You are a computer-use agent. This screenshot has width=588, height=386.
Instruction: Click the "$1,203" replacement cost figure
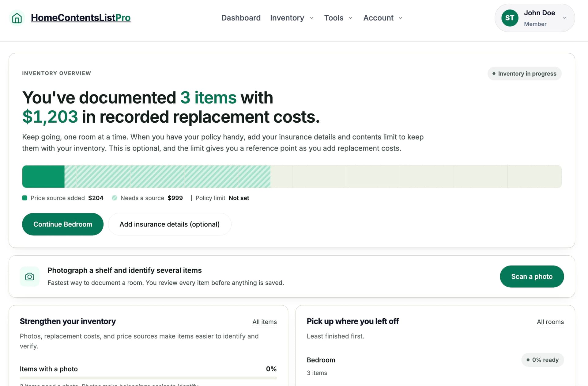(50, 117)
